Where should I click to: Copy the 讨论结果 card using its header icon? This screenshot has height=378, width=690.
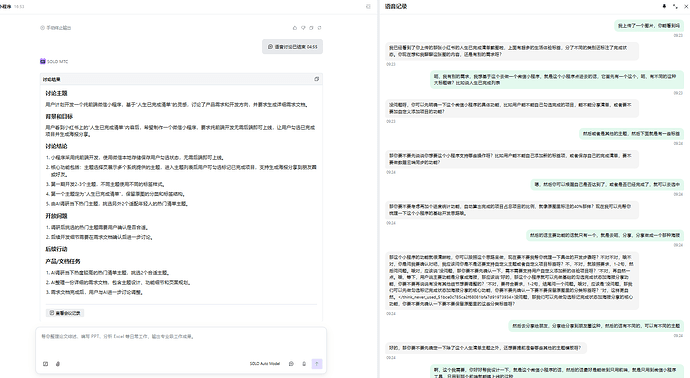[316, 79]
